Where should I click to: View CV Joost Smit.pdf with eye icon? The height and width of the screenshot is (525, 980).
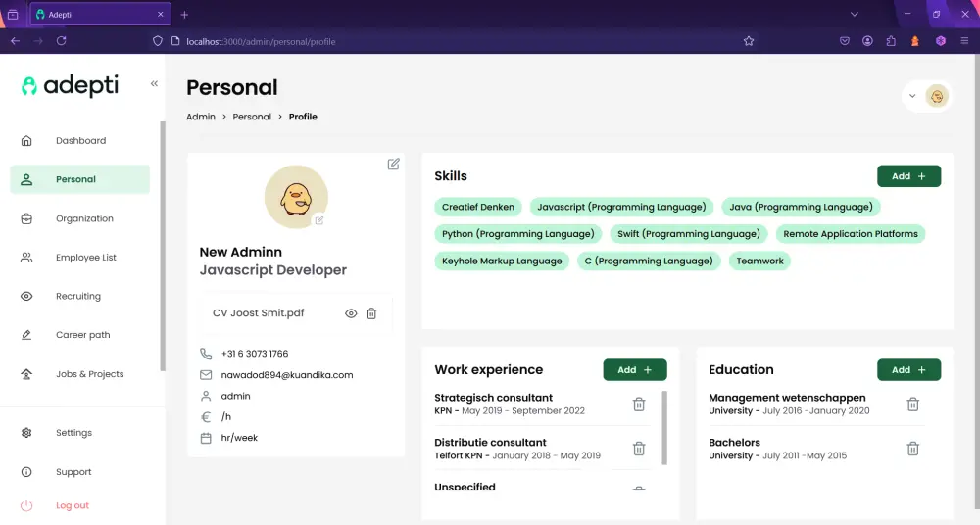point(351,313)
